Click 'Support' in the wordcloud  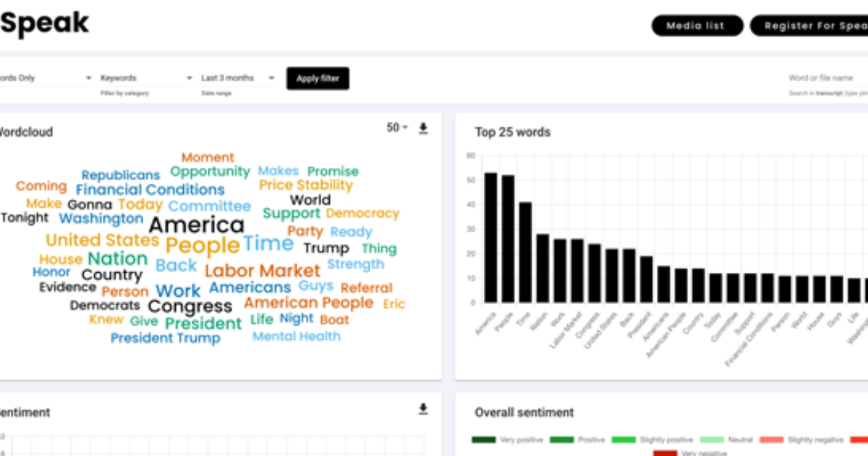(x=292, y=214)
